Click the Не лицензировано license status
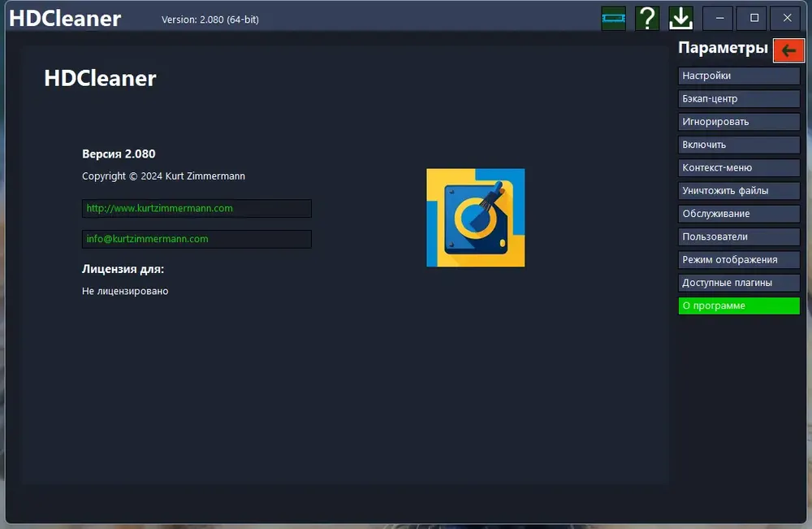The image size is (812, 529). (125, 291)
